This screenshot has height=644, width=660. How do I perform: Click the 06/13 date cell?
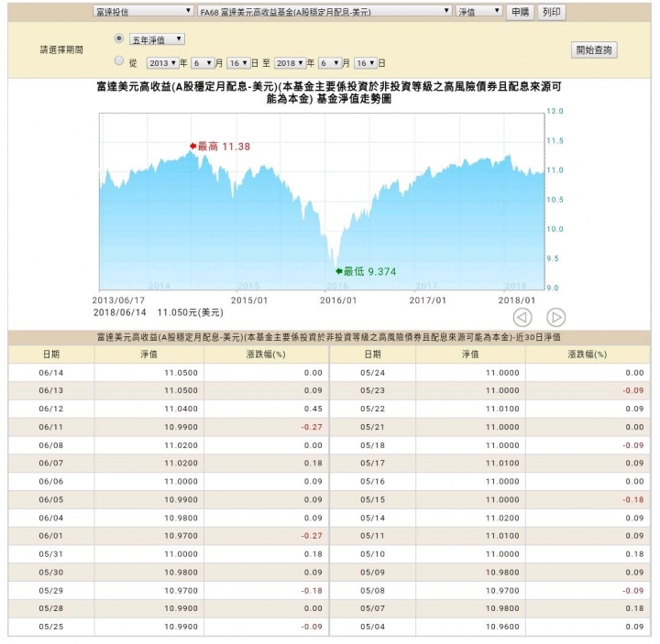[51, 390]
